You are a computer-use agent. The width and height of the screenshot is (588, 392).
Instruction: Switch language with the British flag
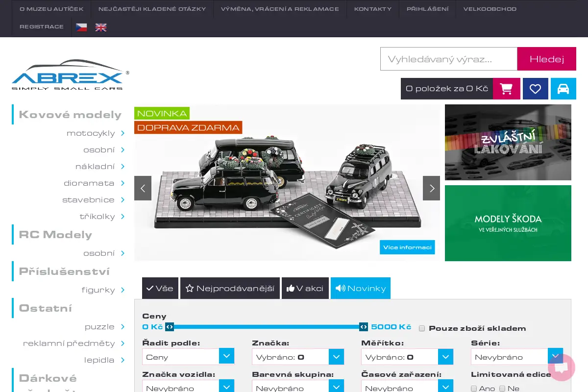click(101, 27)
